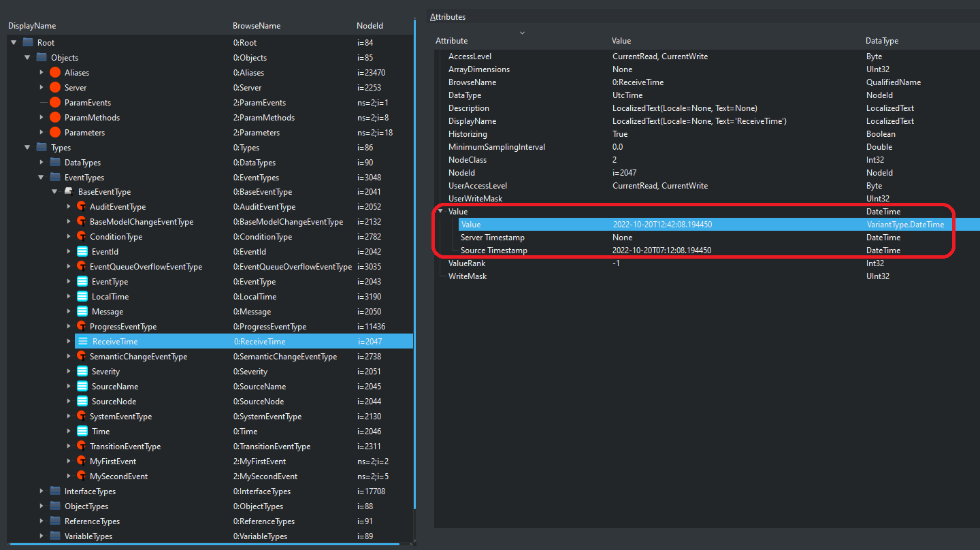
Task: Sort by NodeId column header
Action: pos(370,26)
